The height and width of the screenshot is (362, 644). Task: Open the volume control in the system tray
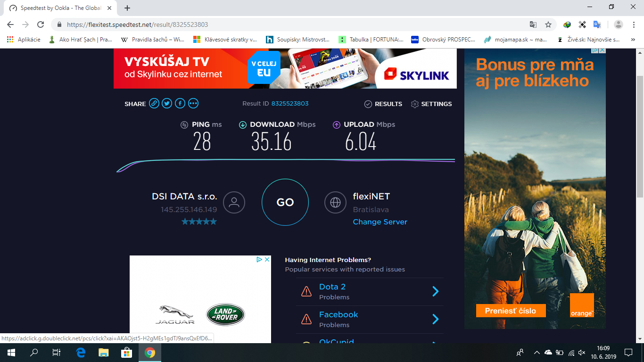(582, 353)
